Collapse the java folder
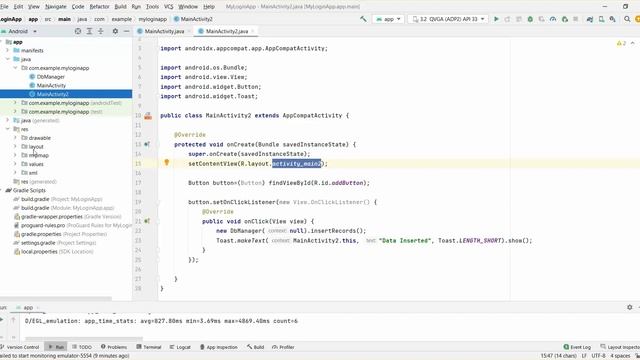This screenshot has height=360, width=640. point(7,59)
